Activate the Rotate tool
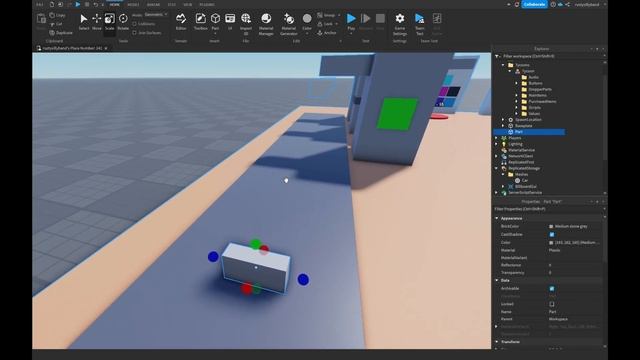 point(123,22)
